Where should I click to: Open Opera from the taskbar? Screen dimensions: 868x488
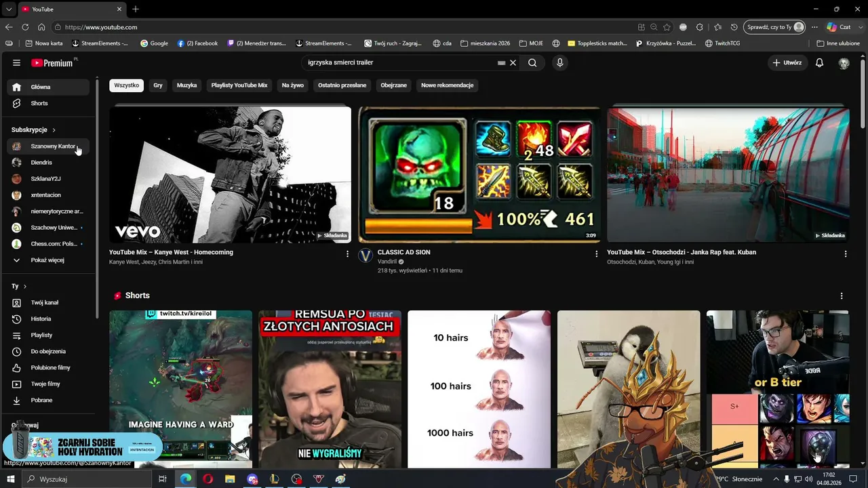click(208, 479)
